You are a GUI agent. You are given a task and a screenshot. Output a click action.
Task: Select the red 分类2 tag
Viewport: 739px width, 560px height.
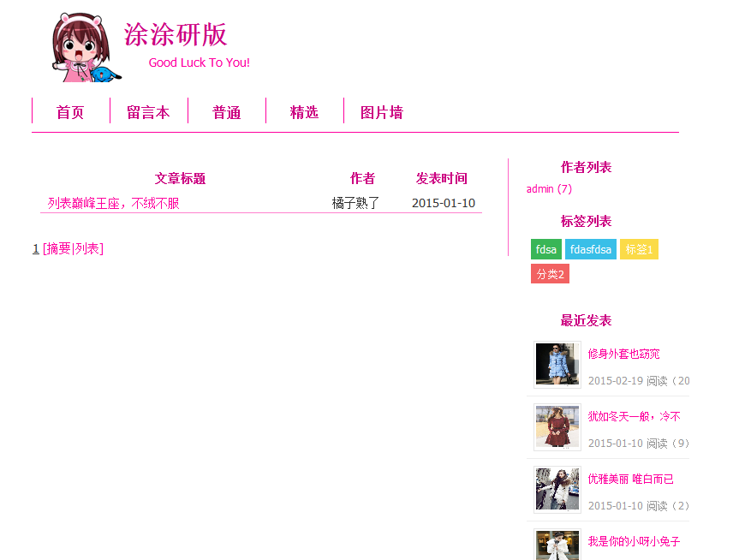[x=550, y=274]
